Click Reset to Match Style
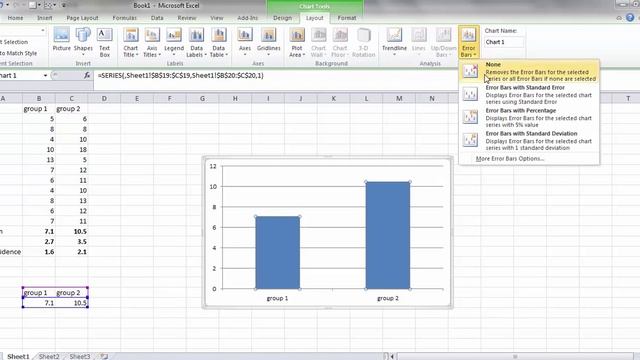Viewport: 640px width, 360px height. pos(19,53)
